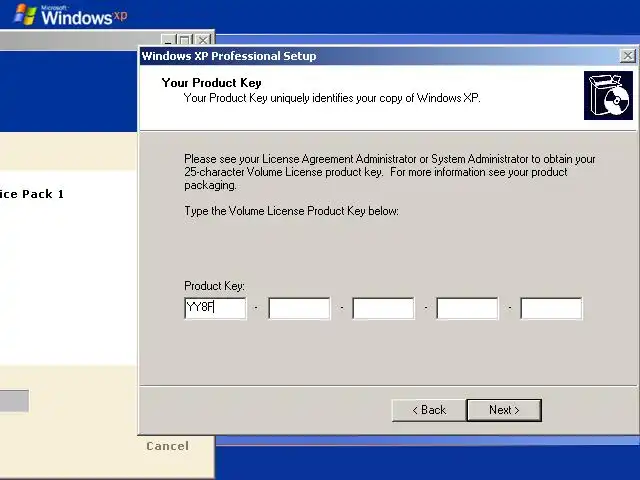Go back with the Back button
This screenshot has width=640, height=480.
[429, 410]
